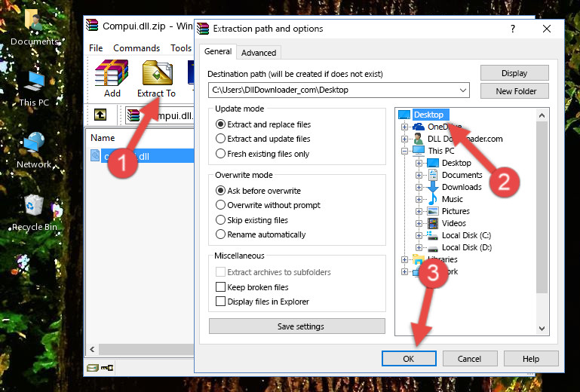Image resolution: width=580 pixels, height=392 pixels.
Task: Close the Extraction path and options dialog
Action: pyautogui.click(x=547, y=29)
